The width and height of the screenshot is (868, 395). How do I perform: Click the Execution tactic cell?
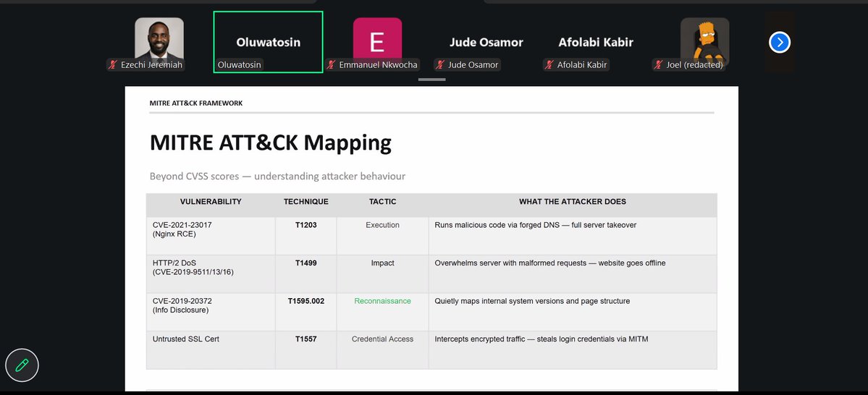[382, 236]
